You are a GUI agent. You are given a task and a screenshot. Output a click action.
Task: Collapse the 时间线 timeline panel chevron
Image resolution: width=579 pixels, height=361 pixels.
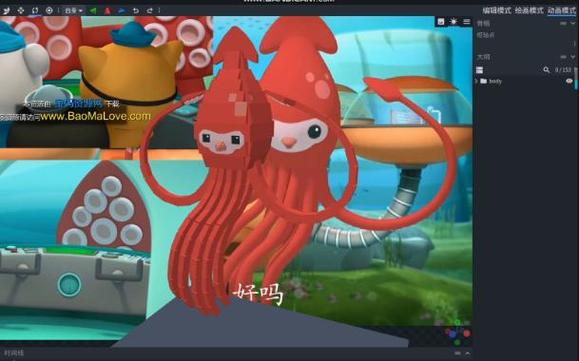point(467,353)
